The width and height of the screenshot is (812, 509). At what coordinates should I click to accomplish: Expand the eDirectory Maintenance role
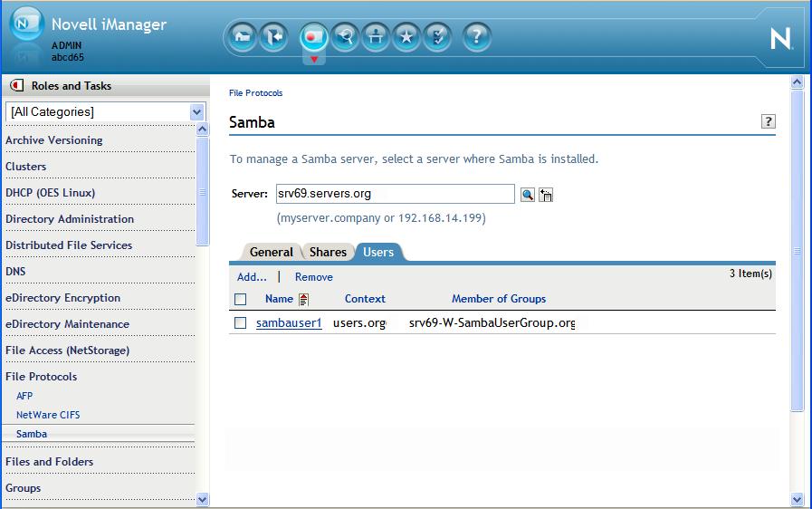pyautogui.click(x=67, y=324)
